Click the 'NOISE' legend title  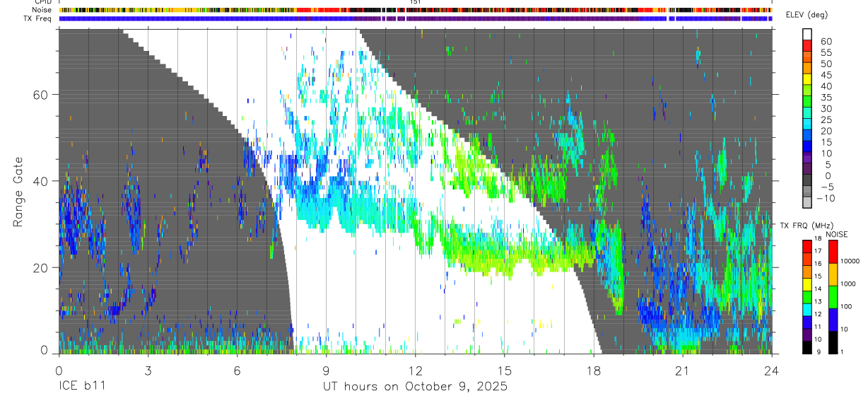[x=837, y=234]
